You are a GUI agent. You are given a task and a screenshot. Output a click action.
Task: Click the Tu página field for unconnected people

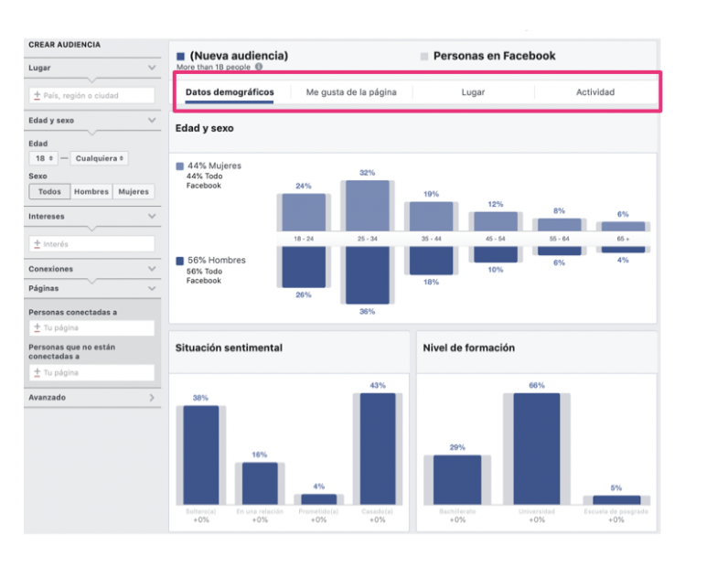(91, 373)
